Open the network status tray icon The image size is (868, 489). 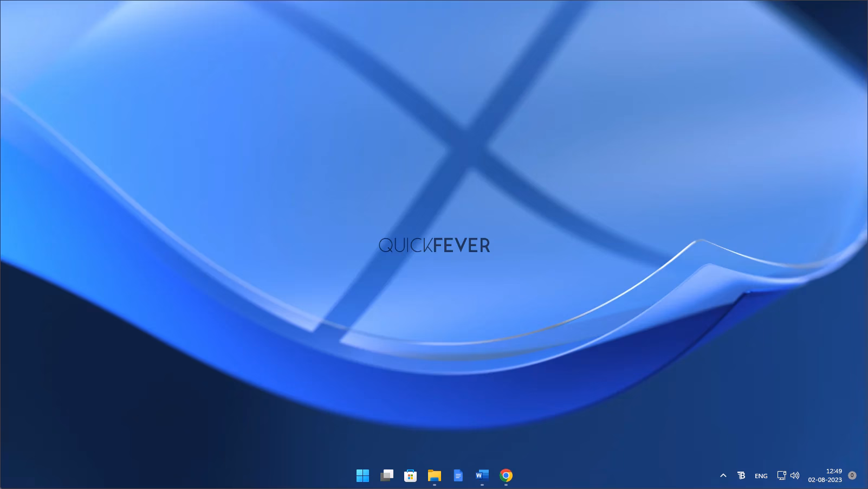[781, 475]
